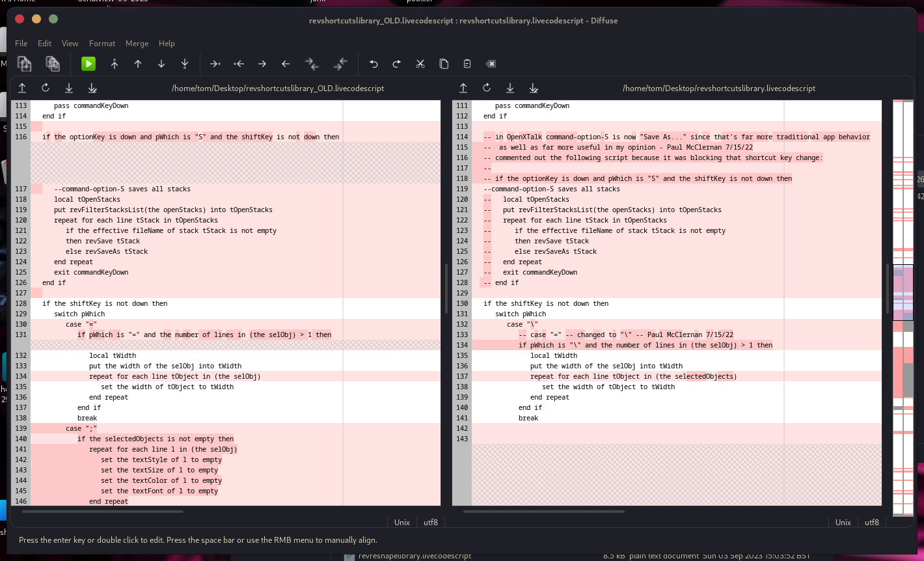Redo the last undone edit
Image resolution: width=924 pixels, height=561 pixels.
(397, 63)
